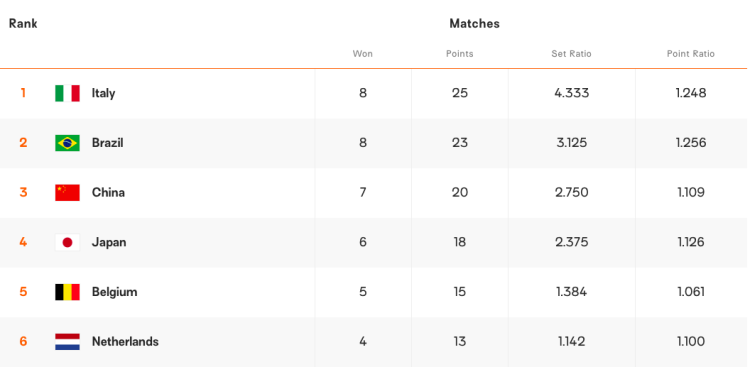The image size is (750, 367).
Task: Select Italy's set ratio value 4.333
Action: [572, 93]
